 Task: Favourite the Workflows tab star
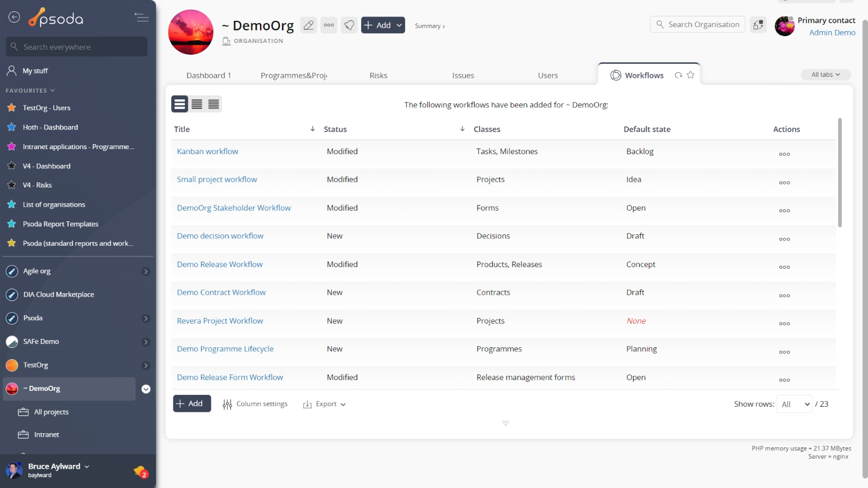[691, 75]
